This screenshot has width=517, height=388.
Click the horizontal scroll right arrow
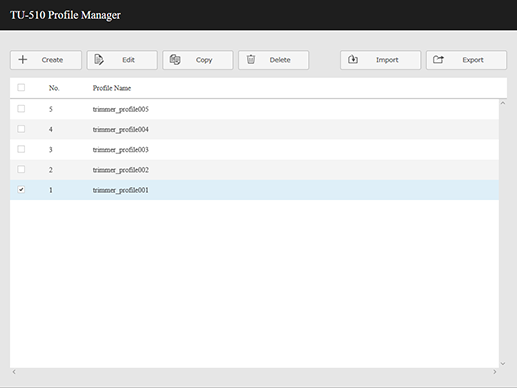[495, 372]
